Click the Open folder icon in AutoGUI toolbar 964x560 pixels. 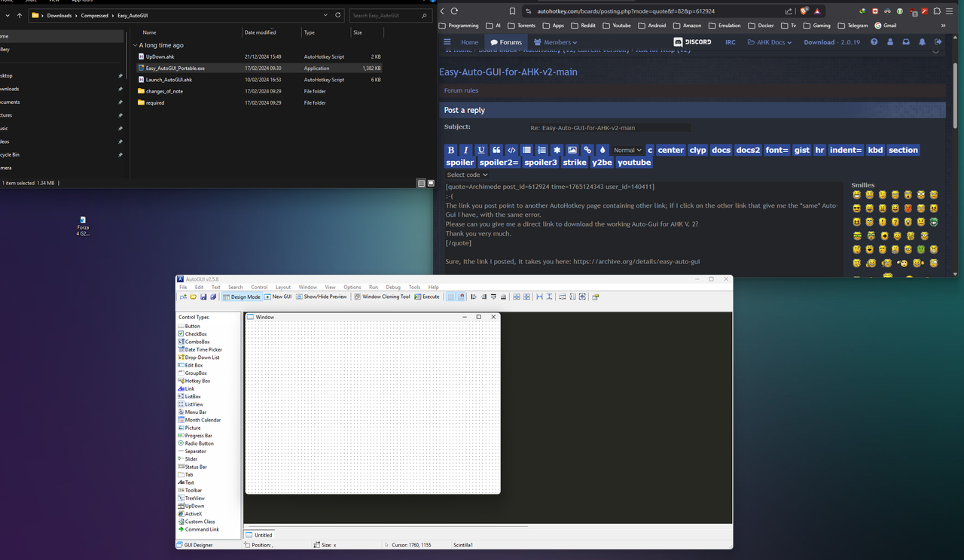194,297
